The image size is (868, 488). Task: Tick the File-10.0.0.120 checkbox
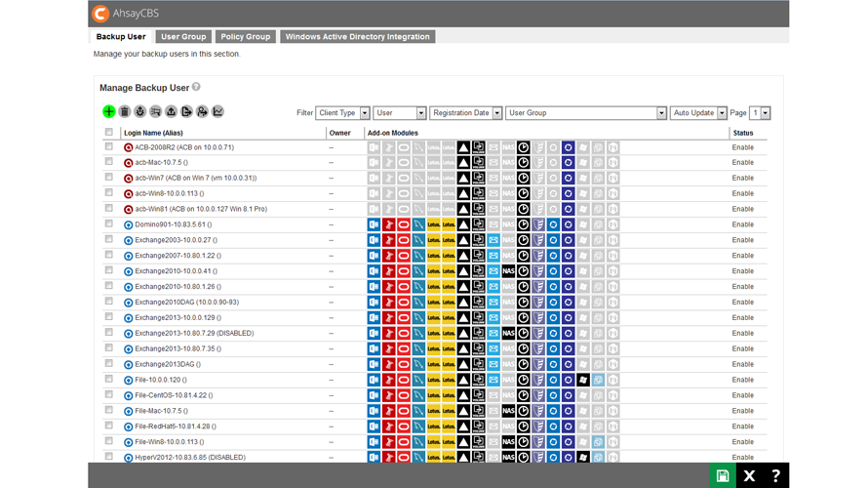pyautogui.click(x=109, y=379)
